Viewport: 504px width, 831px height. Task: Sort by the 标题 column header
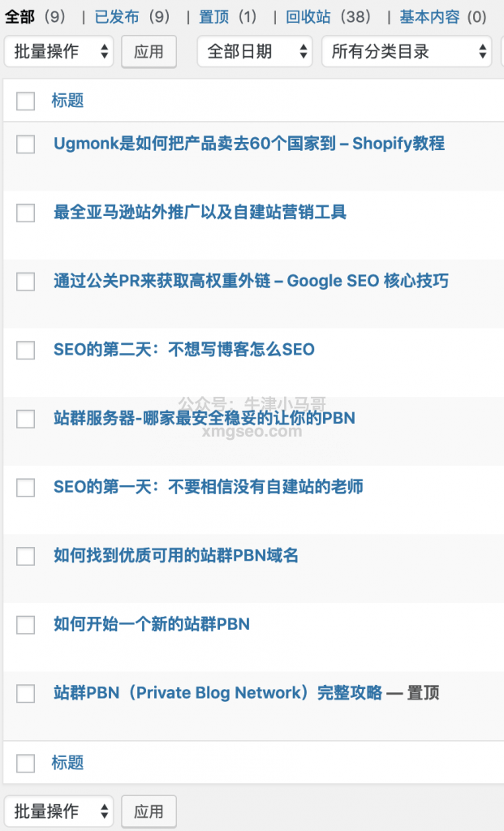(x=67, y=101)
